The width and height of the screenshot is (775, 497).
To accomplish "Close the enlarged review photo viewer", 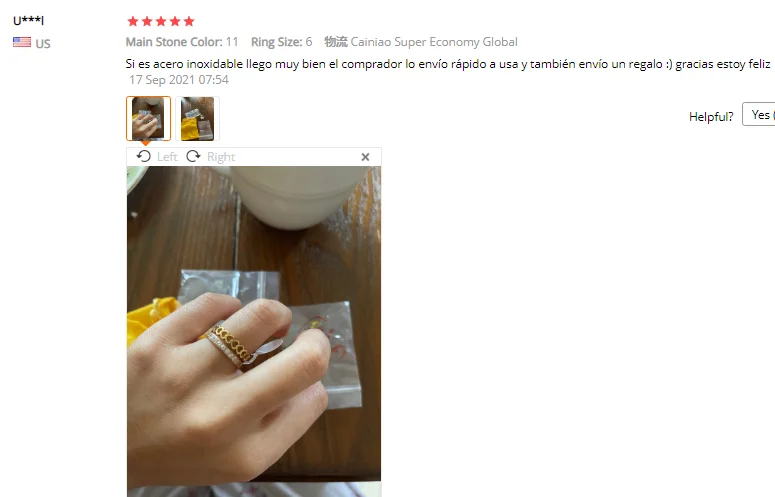I will coord(365,157).
